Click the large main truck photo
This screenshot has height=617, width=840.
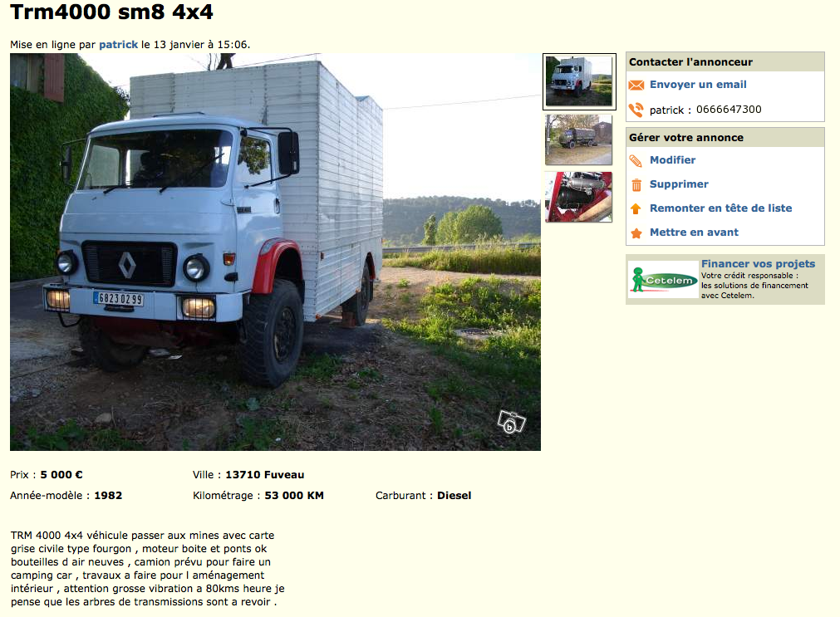(275, 252)
